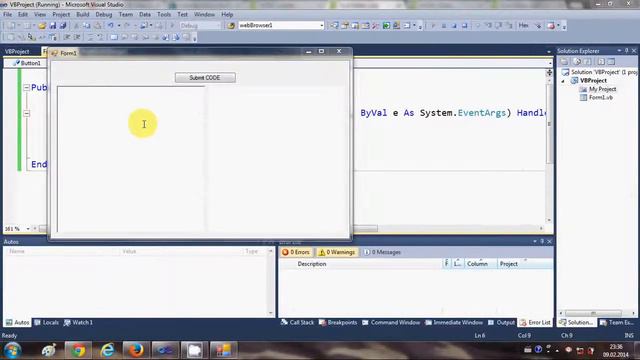The height and width of the screenshot is (360, 640).
Task: Click the Save icon in the toolbar
Action: coord(53,25)
